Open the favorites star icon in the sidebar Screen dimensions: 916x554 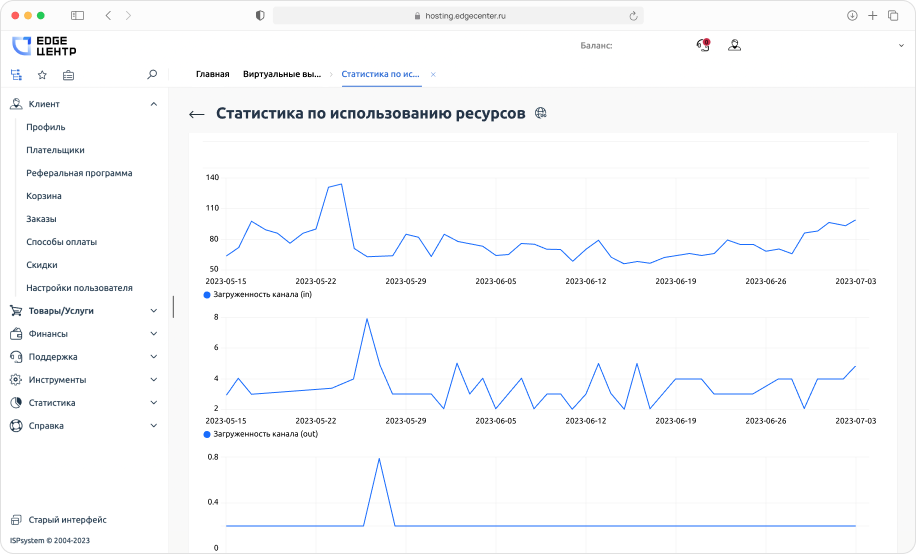click(42, 74)
